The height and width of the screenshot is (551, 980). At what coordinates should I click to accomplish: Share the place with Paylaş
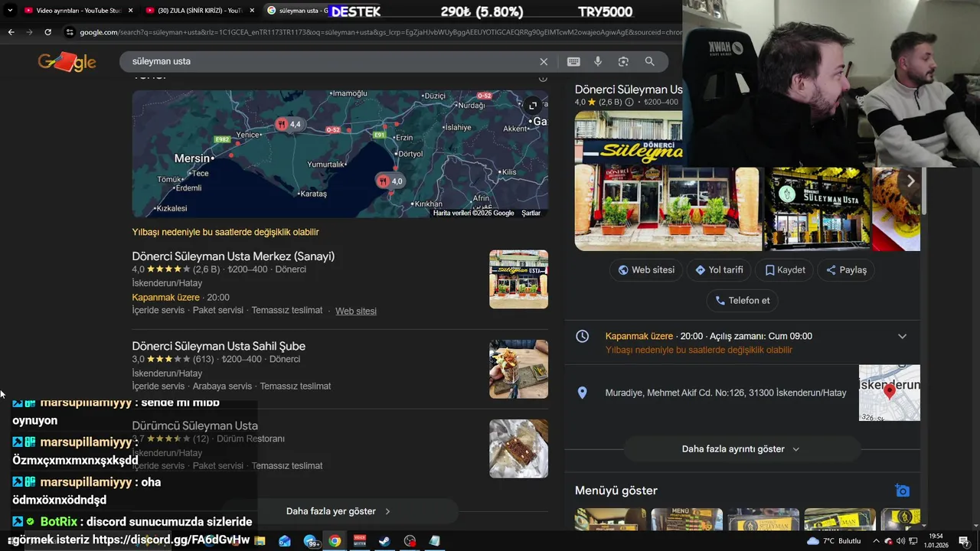(846, 270)
